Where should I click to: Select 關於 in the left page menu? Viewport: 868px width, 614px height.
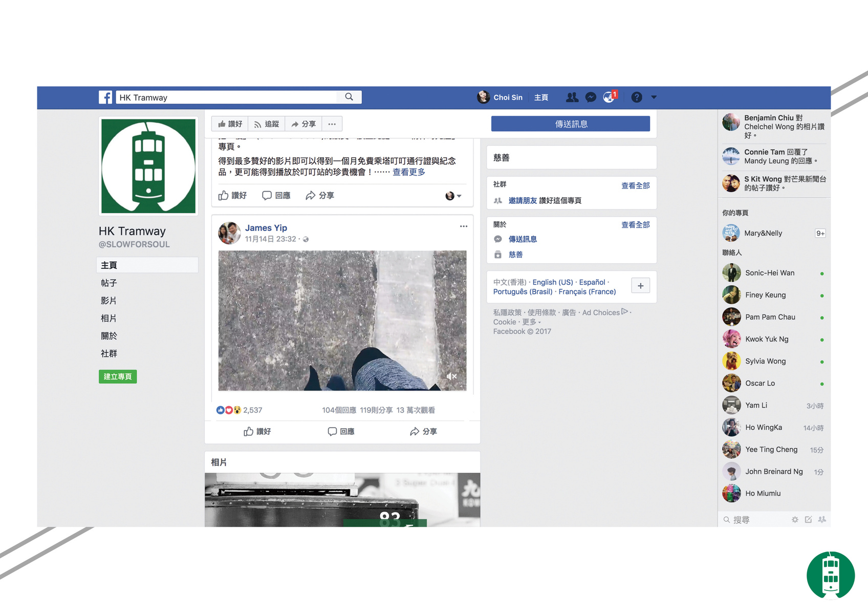point(109,336)
